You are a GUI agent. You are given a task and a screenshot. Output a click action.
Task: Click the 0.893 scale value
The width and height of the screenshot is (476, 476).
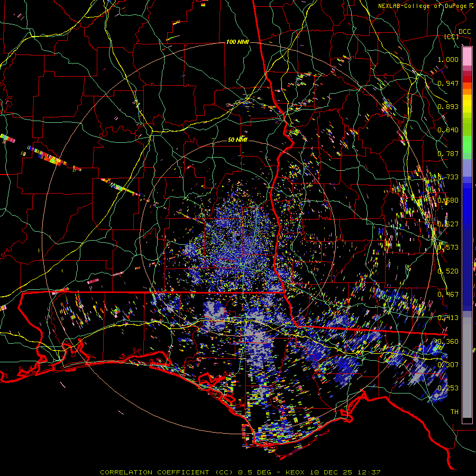point(448,106)
